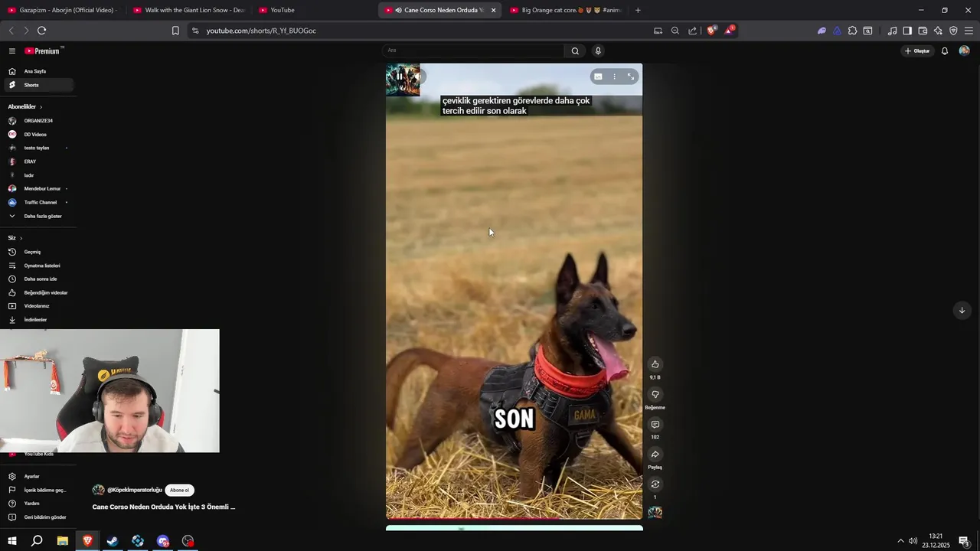Toggle captions on the Shorts player
The image size is (980, 551).
(598, 77)
